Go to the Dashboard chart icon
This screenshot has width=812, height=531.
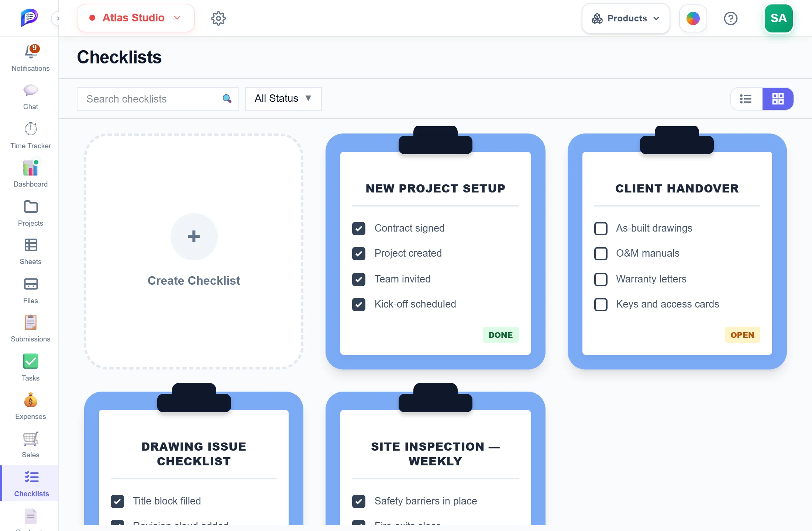click(31, 168)
